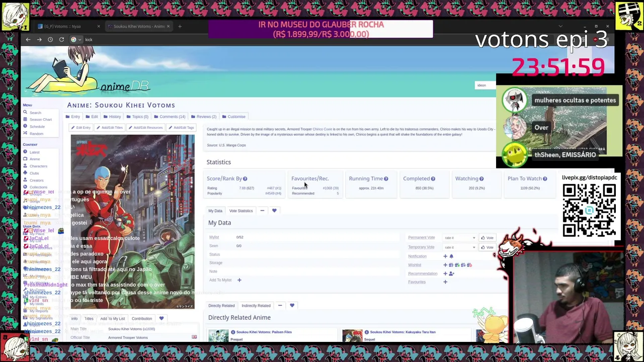Click the Vote button for Permanent Vote
This screenshot has width=644, height=362.
click(487, 238)
